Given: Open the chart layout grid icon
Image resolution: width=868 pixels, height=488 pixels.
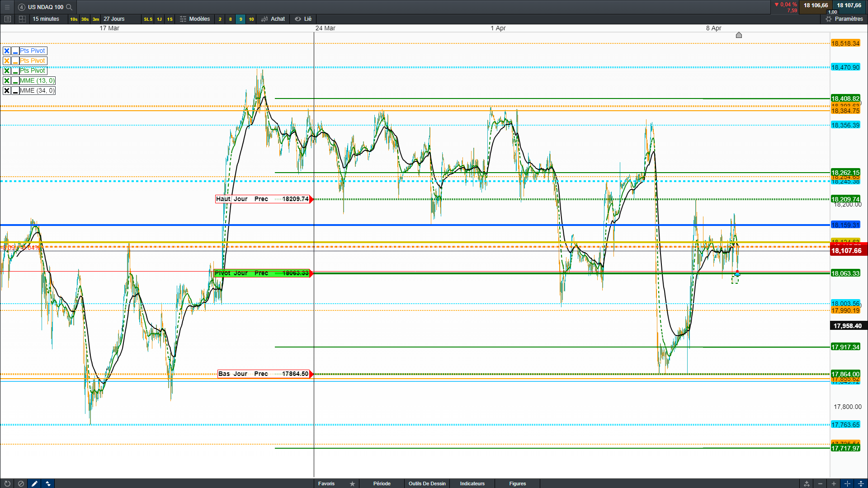Looking at the screenshot, I should tap(22, 19).
